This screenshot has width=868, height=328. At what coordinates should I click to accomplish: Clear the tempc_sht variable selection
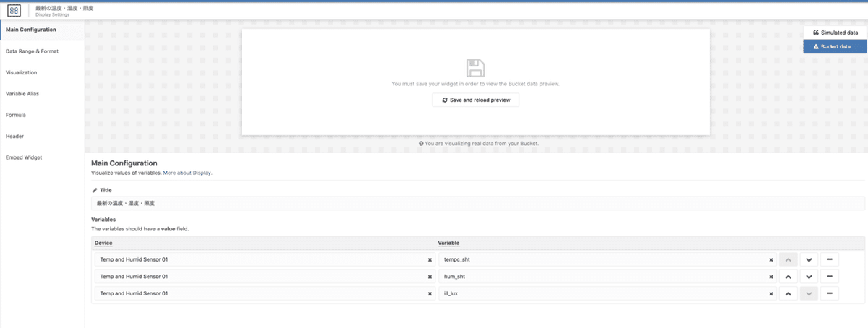point(771,259)
